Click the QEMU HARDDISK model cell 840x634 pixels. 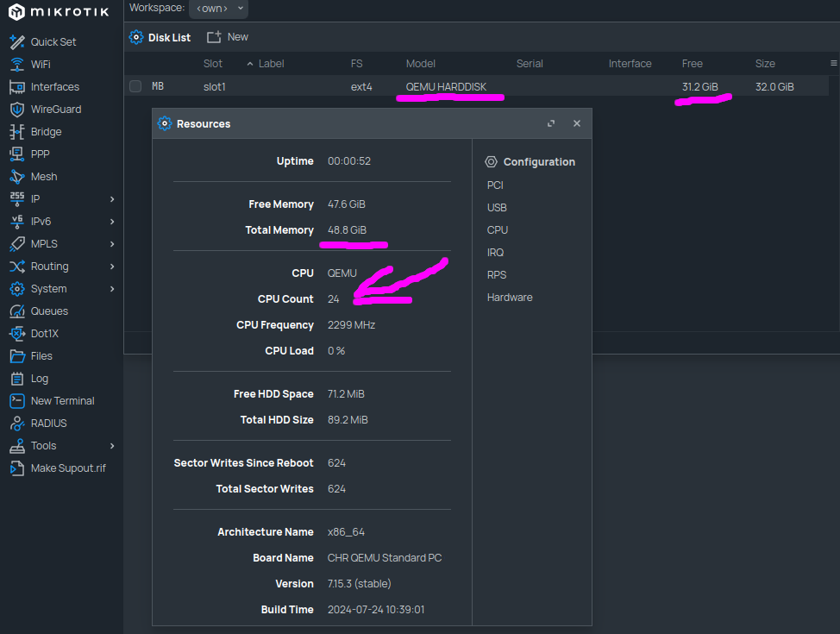tap(446, 87)
